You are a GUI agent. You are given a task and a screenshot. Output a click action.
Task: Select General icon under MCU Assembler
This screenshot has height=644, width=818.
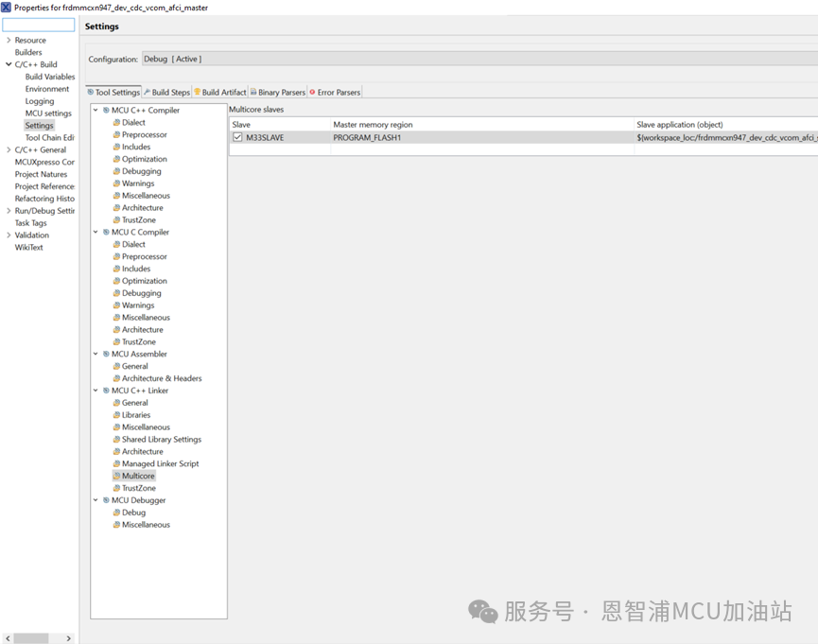pyautogui.click(x=117, y=366)
